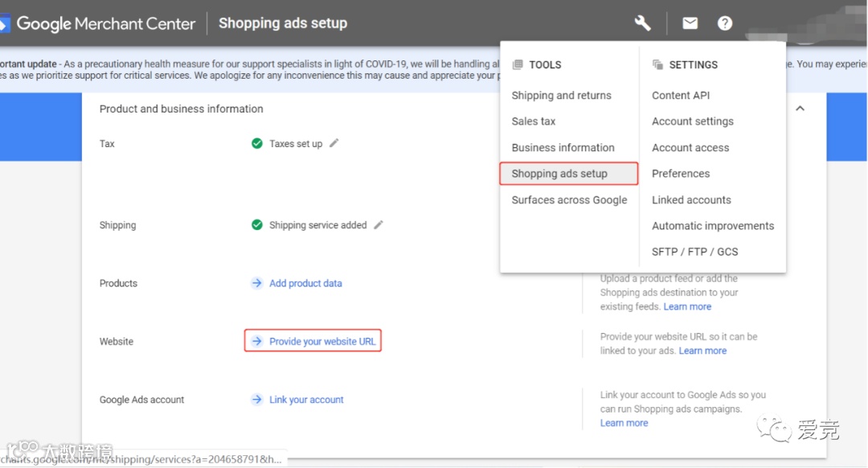Click the pencil beside Shipping service added
The image size is (868, 468).
click(379, 225)
